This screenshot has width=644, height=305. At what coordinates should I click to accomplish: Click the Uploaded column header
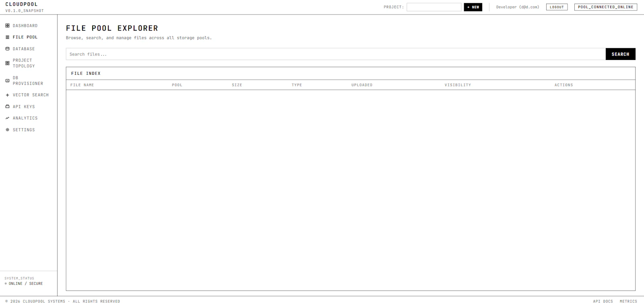point(362,85)
